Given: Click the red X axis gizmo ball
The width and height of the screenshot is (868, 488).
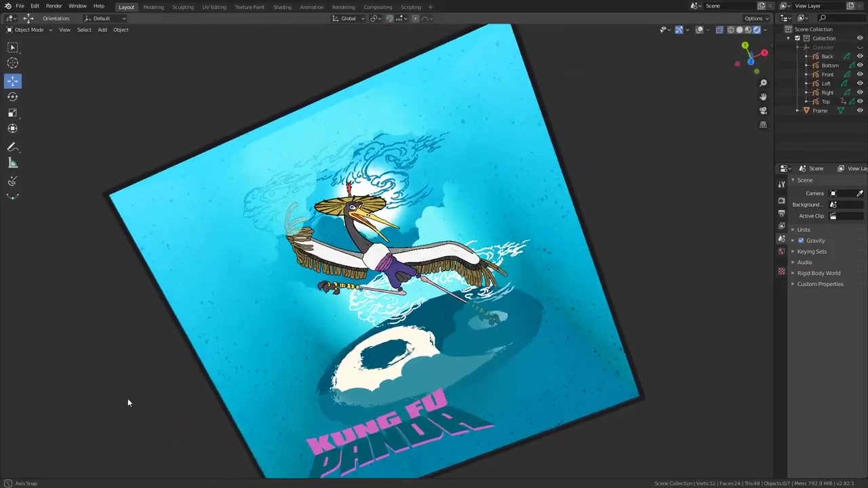Looking at the screenshot, I should click(764, 53).
